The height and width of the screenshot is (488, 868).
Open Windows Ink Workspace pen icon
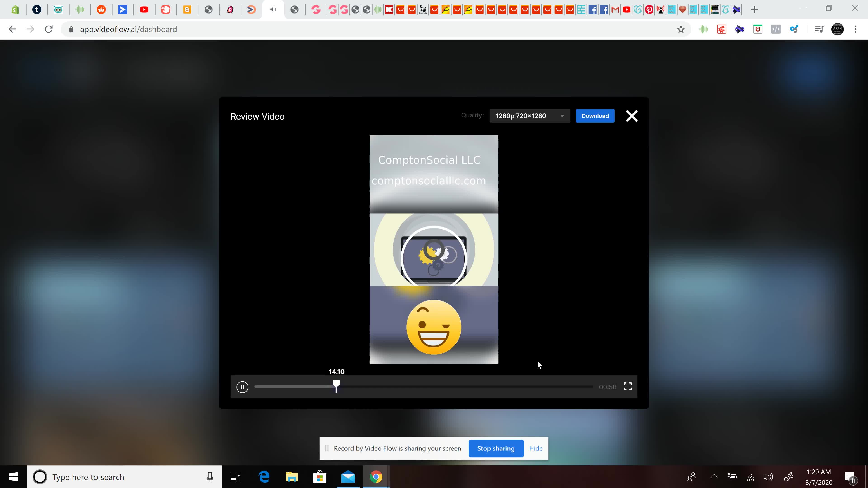click(788, 477)
